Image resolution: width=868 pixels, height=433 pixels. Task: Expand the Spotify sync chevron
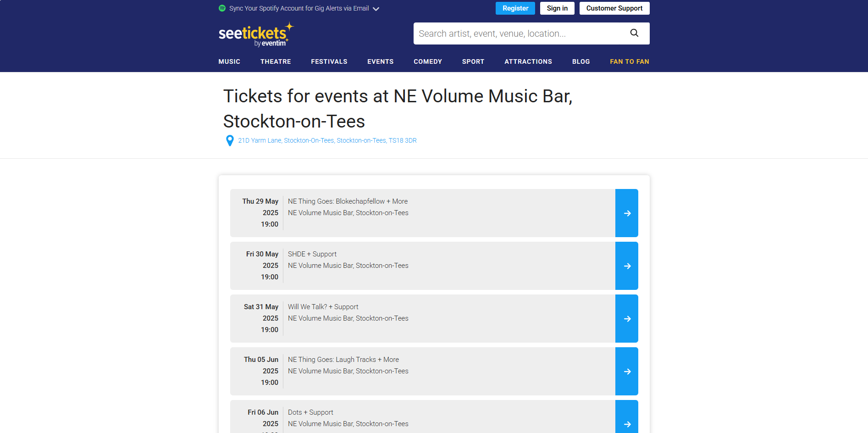pyautogui.click(x=376, y=9)
